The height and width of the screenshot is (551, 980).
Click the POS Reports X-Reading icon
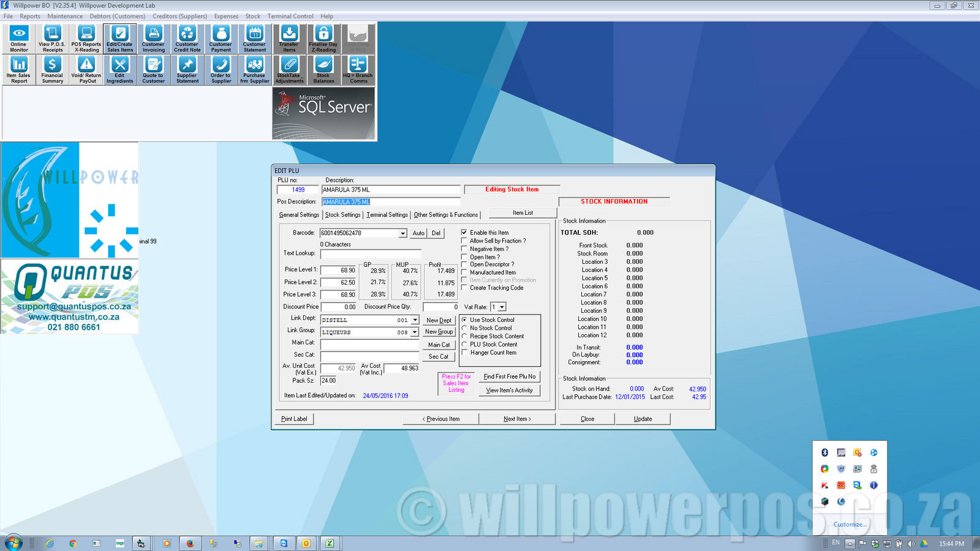[86, 39]
